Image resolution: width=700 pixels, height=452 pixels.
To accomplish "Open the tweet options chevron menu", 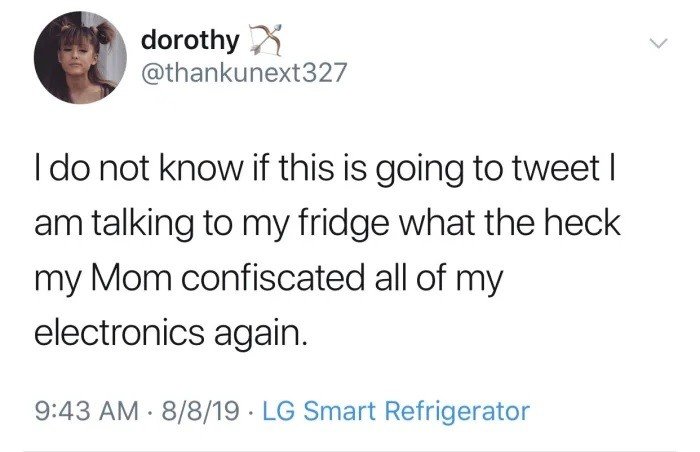I will [x=657, y=43].
